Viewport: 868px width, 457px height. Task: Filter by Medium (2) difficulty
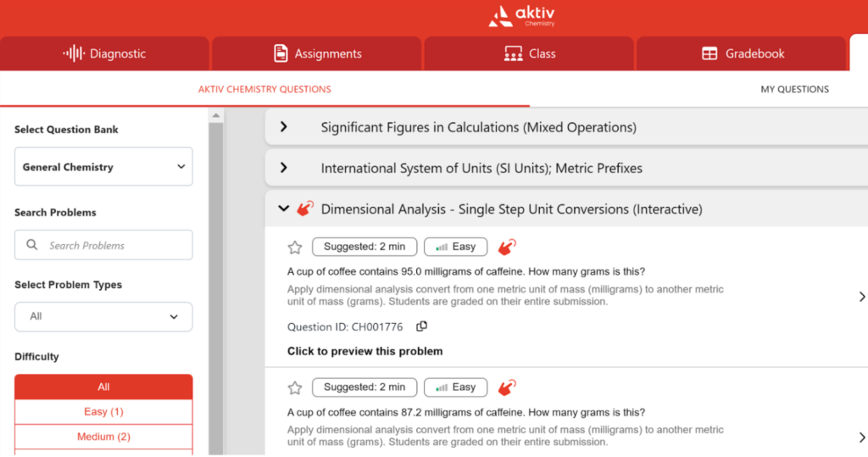tap(103, 437)
